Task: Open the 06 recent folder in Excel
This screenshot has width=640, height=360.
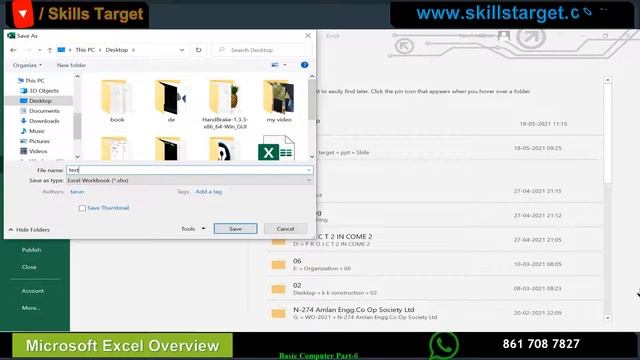Action: 435,264
